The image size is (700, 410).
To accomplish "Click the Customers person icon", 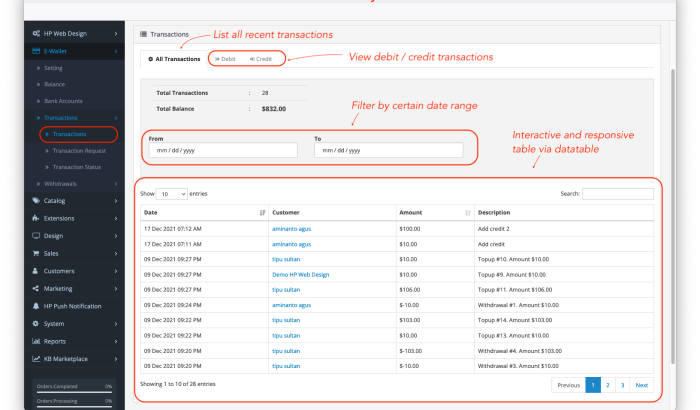I will coord(36,271).
